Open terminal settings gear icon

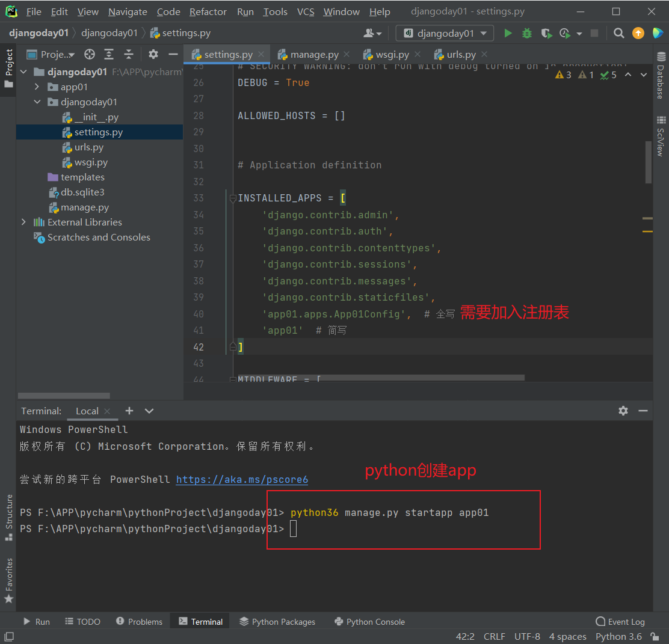pos(623,411)
